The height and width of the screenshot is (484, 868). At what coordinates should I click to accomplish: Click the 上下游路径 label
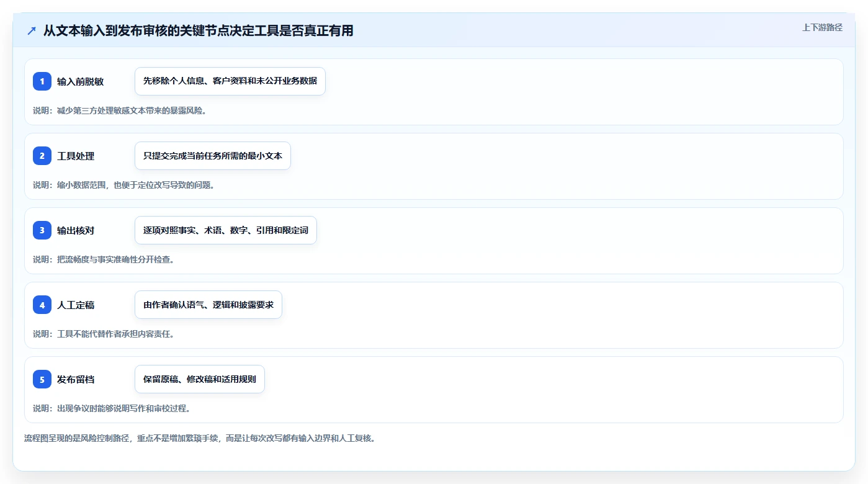click(x=822, y=27)
